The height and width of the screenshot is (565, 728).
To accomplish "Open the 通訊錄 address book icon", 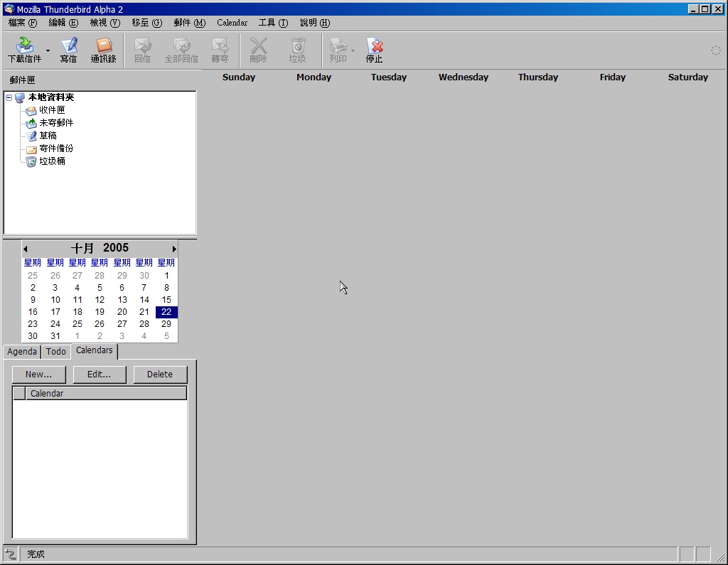I will (x=104, y=50).
